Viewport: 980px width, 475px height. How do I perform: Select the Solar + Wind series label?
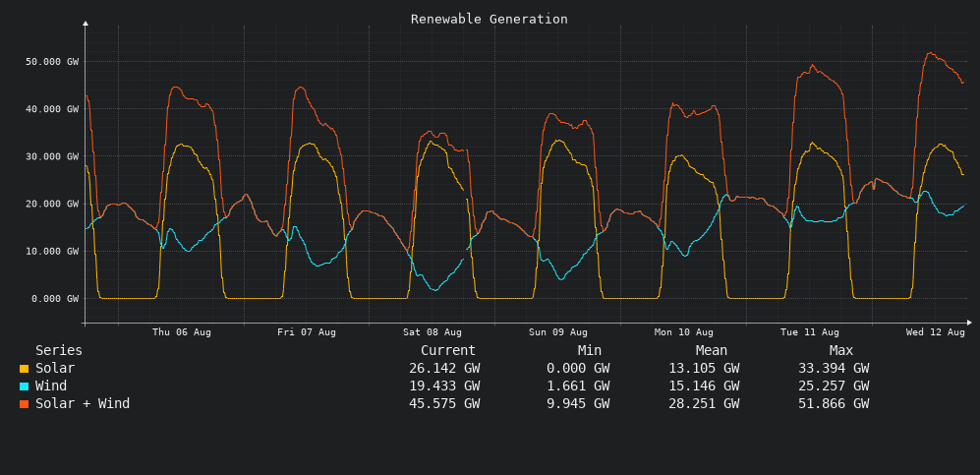[83, 403]
